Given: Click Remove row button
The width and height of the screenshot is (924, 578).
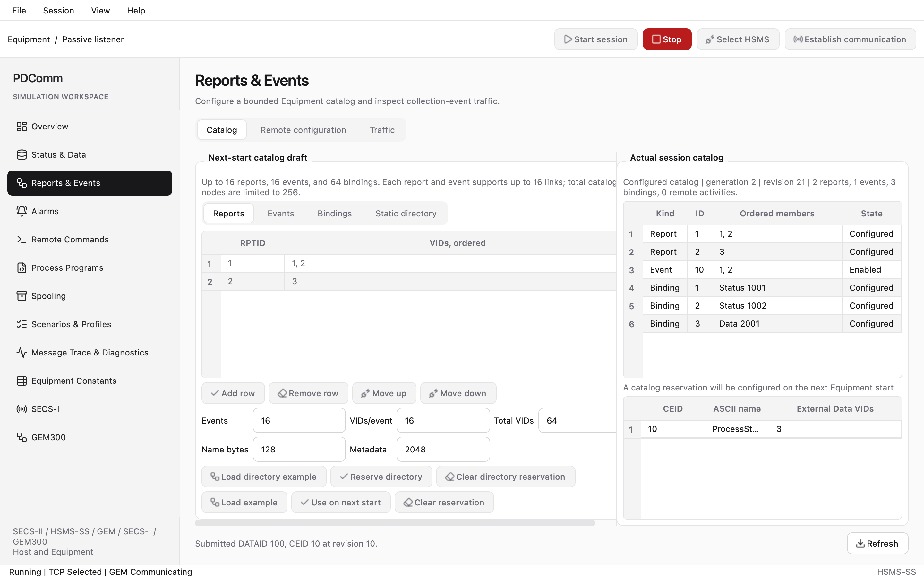Looking at the screenshot, I should (309, 393).
